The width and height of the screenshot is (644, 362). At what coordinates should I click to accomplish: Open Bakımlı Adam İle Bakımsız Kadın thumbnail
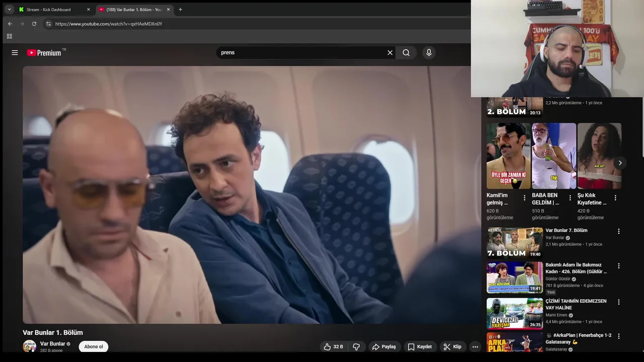(x=515, y=278)
